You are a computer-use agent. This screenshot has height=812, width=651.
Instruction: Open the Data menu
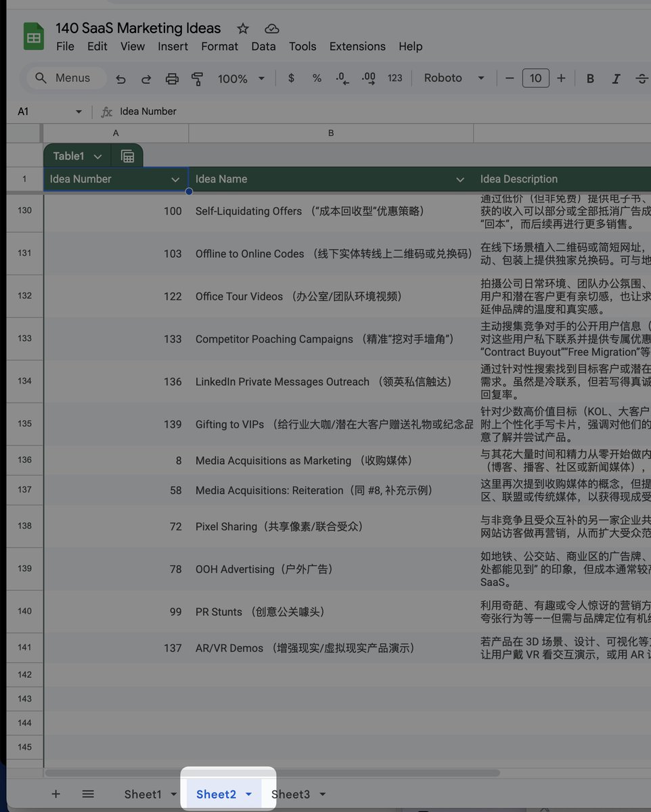tap(263, 46)
